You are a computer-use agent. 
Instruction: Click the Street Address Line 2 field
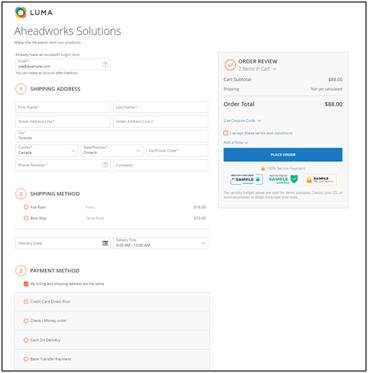pyautogui.click(x=161, y=122)
